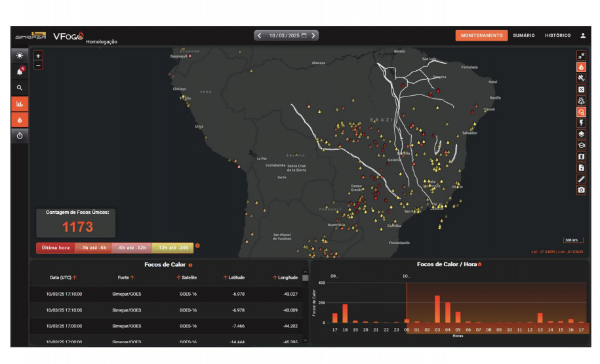Go to the next date using the right arrow
Screen dimensions: 600x364
314,35
